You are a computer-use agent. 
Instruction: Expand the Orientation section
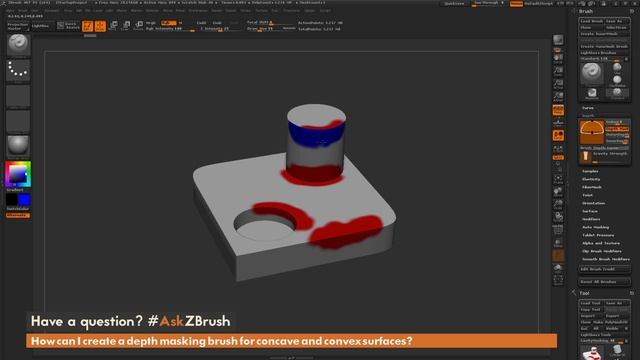click(x=593, y=203)
